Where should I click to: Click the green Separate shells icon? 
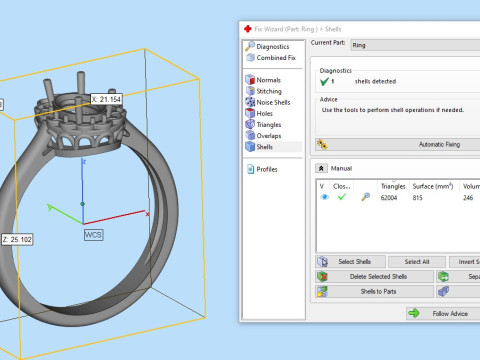click(443, 276)
